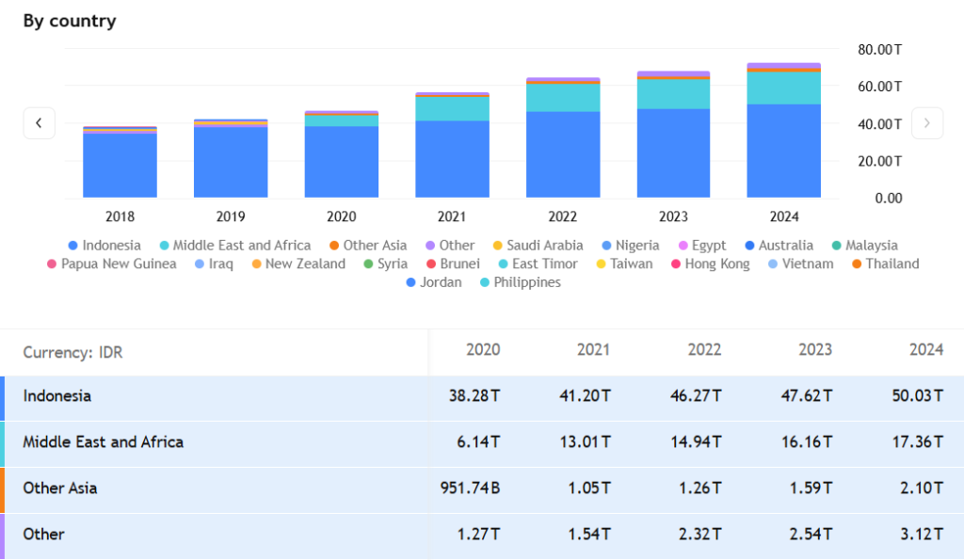This screenshot has height=560, width=964.
Task: Click the right arrow chart navigation button
Action: click(927, 123)
